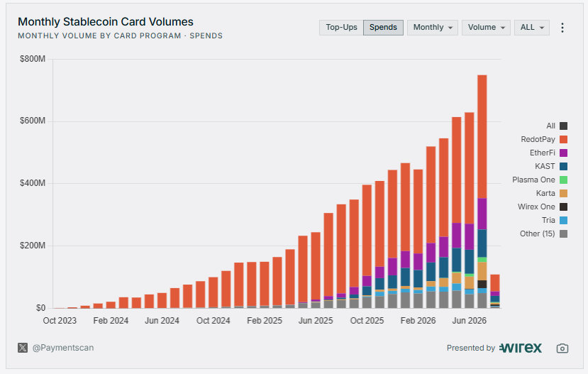
Task: Switch to Top-Ups view
Action: coord(341,28)
